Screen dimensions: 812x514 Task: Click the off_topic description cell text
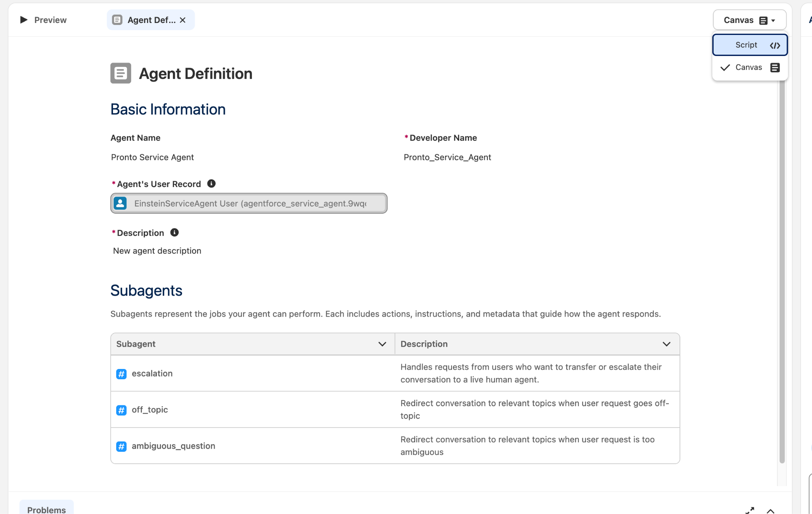click(x=534, y=409)
